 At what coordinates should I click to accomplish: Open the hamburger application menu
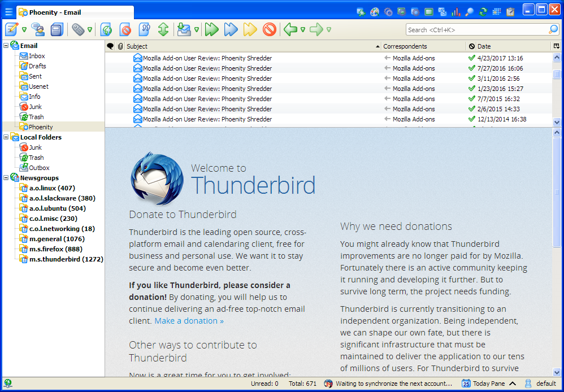(x=8, y=12)
